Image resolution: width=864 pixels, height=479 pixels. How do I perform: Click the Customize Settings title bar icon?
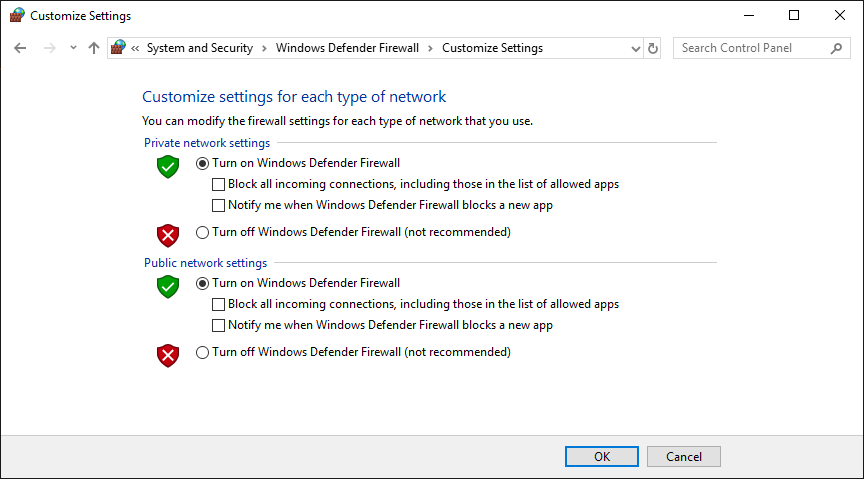(17, 15)
